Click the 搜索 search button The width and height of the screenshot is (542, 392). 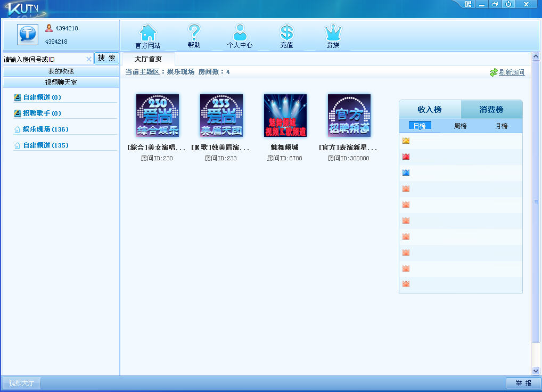point(106,58)
